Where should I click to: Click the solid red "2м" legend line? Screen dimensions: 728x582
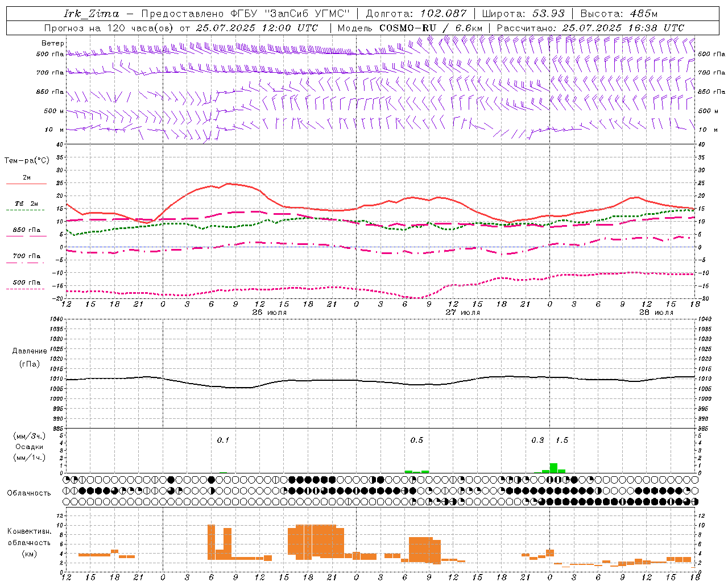coord(26,184)
